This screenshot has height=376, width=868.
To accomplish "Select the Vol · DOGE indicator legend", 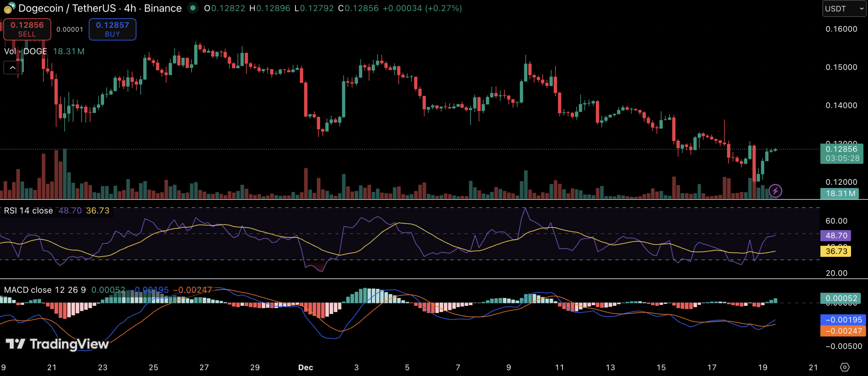I will [x=26, y=51].
